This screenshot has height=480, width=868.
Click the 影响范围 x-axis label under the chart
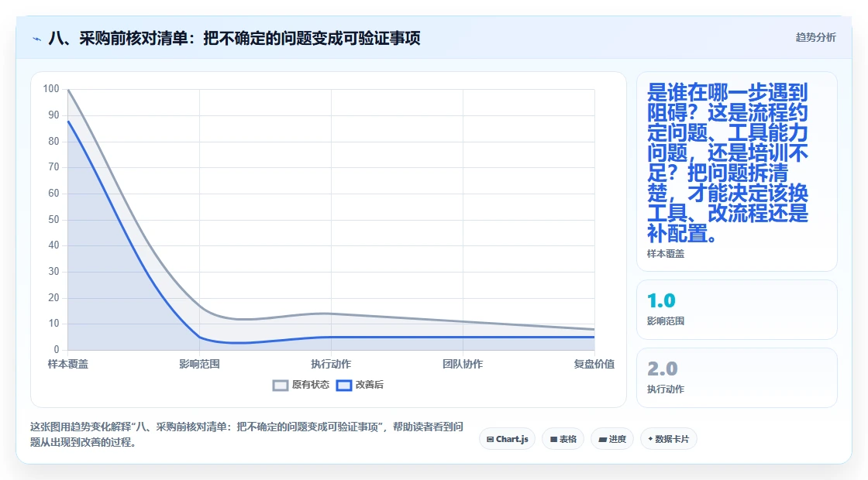tap(199, 364)
